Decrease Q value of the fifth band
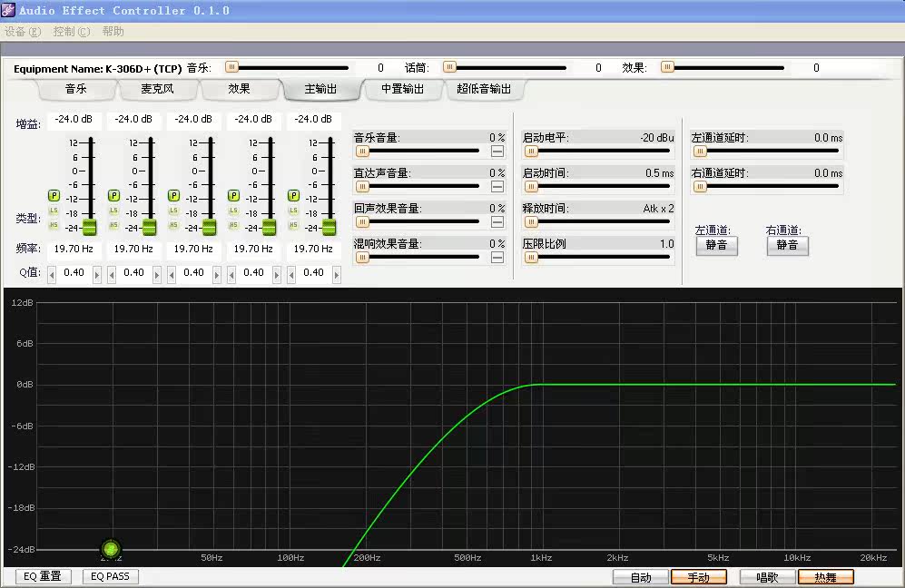This screenshot has width=905, height=588. tap(291, 273)
